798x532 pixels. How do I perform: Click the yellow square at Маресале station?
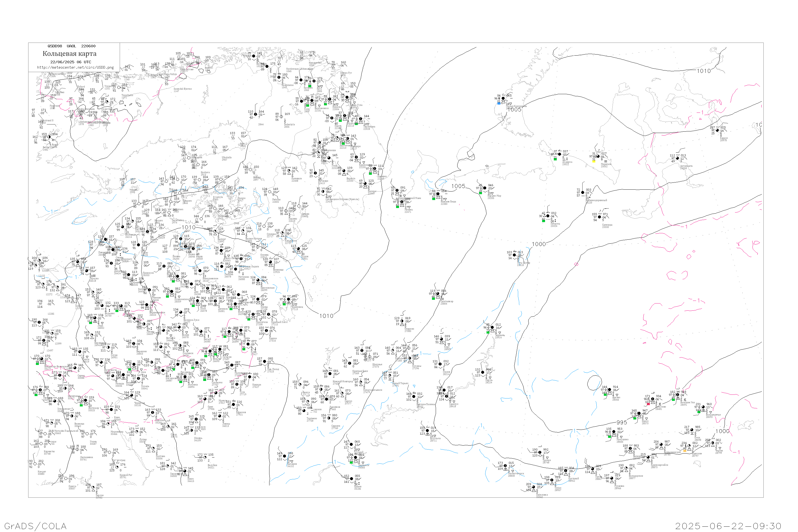point(594,161)
